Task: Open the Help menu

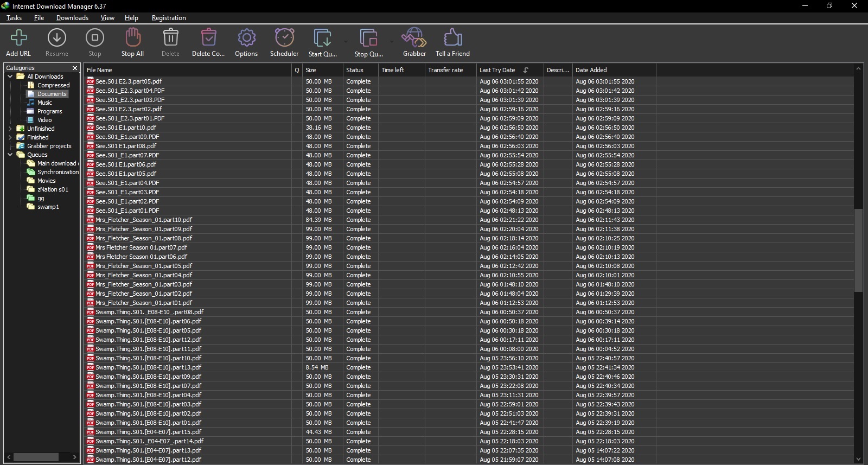Action: 131,18
